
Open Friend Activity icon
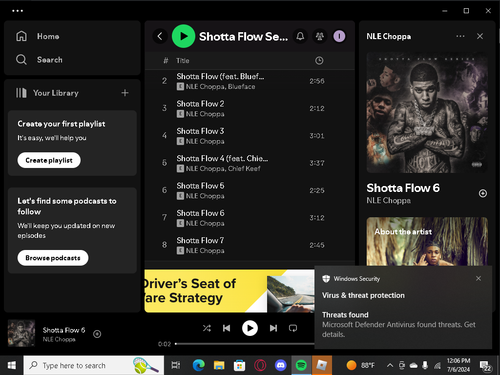pos(320,36)
